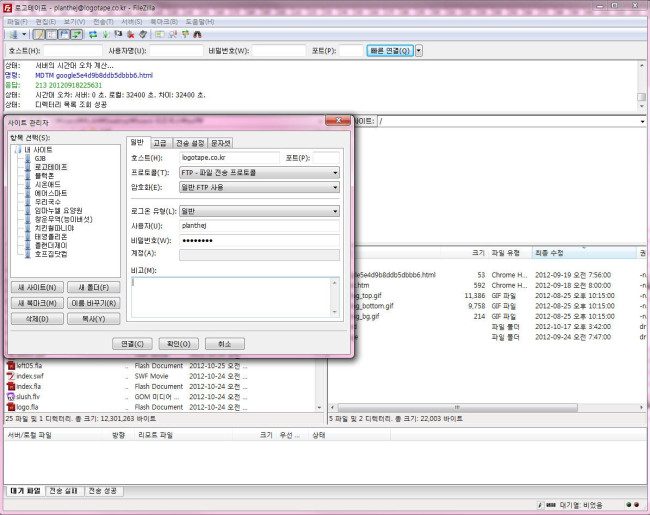Select the index.swf file icon
Image resolution: width=650 pixels, height=515 pixels.
click(10, 376)
